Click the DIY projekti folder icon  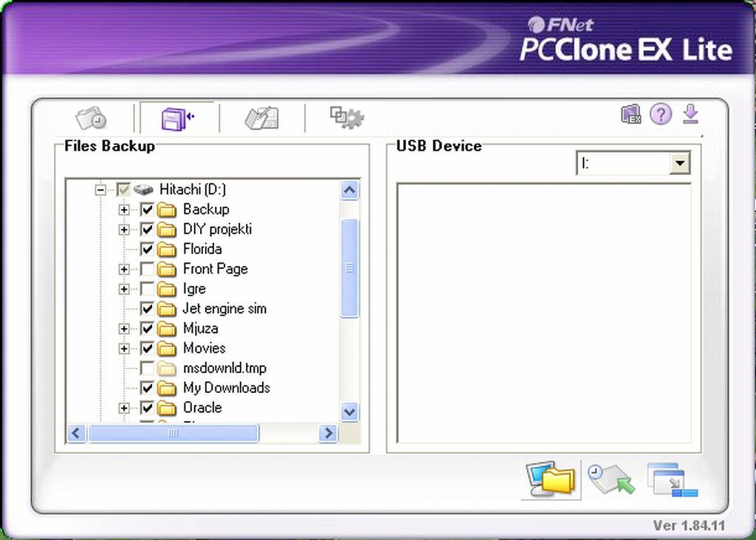[x=167, y=230]
